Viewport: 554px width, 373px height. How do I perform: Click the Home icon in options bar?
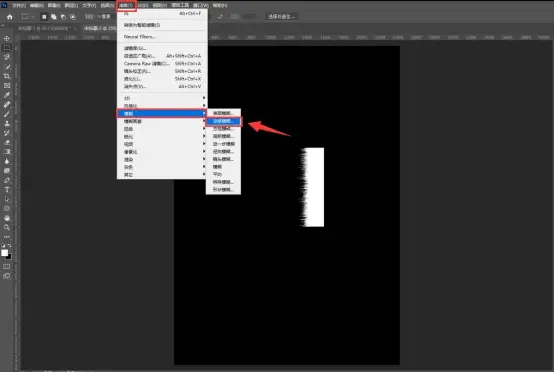10,17
